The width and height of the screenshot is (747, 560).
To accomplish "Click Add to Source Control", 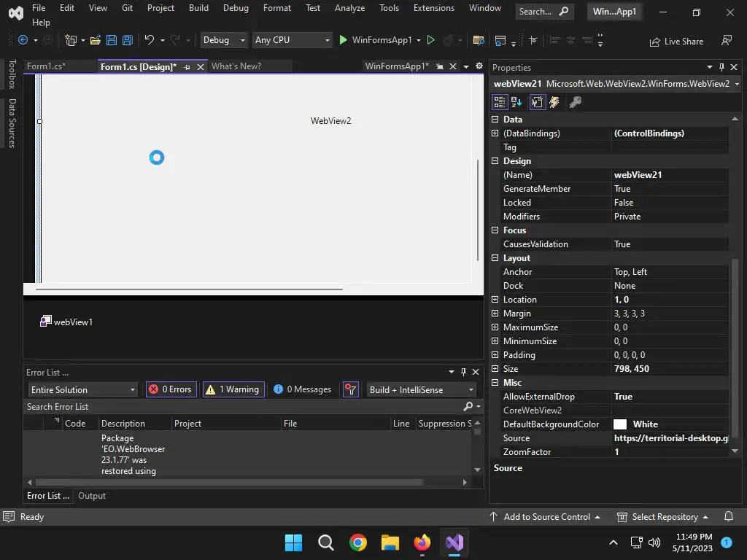I will [545, 517].
